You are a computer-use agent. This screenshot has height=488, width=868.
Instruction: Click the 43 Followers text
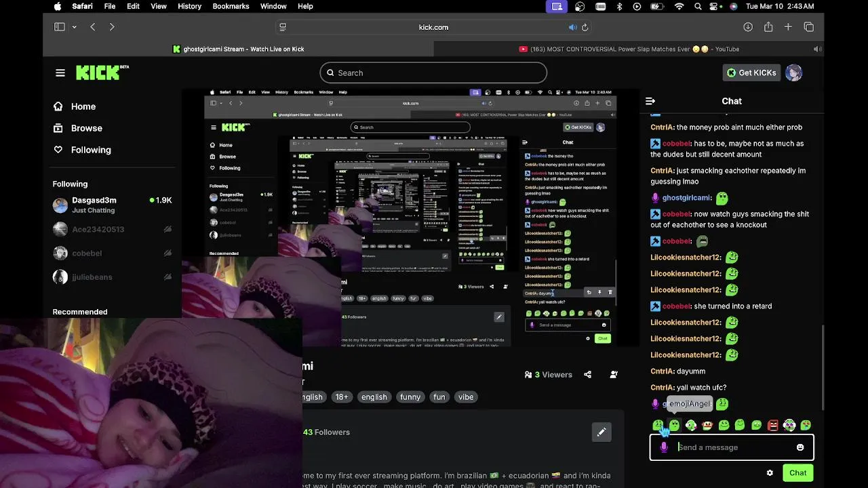pos(327,432)
